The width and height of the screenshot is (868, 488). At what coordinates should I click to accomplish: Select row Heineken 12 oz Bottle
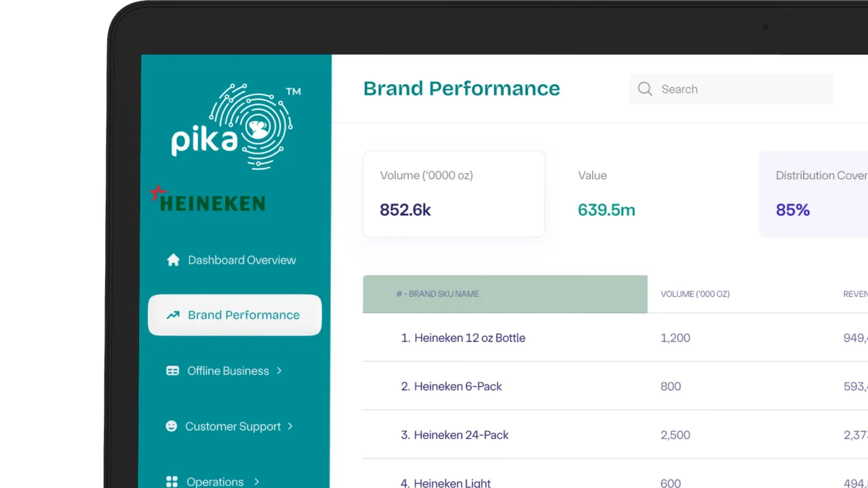[x=615, y=338]
